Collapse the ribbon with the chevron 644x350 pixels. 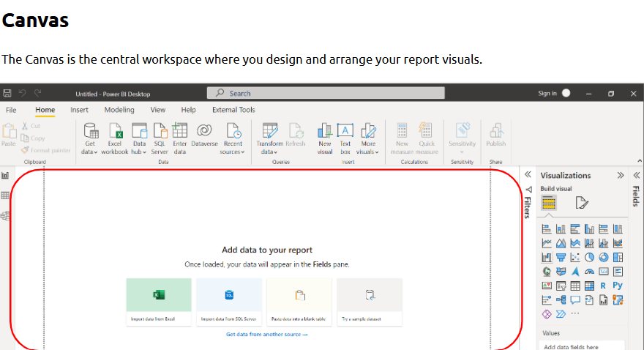(x=640, y=160)
